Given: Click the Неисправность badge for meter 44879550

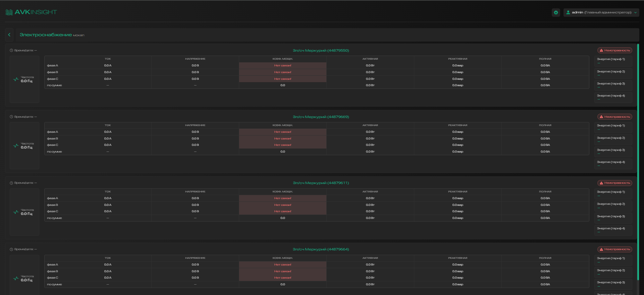Looking at the screenshot, I should 615,50.
